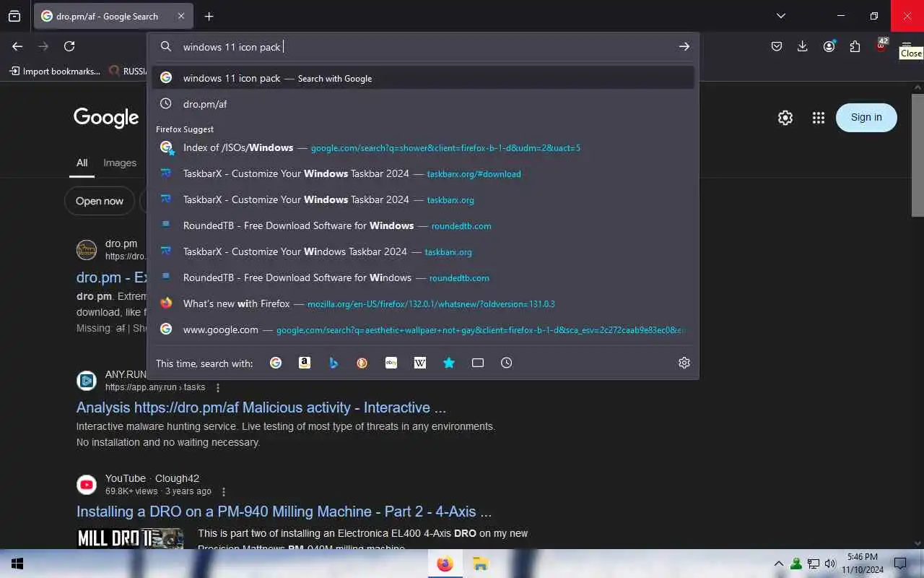Select the 'dro.pm/af' history suggestion
924x578 pixels.
(423, 104)
